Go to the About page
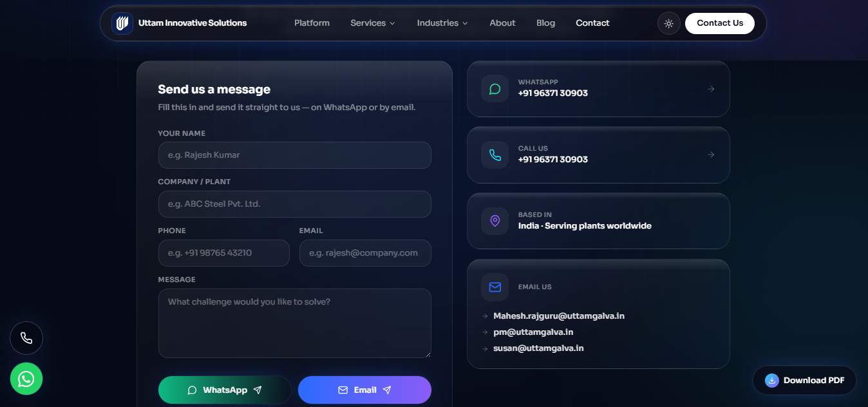868x407 pixels. 502,23
